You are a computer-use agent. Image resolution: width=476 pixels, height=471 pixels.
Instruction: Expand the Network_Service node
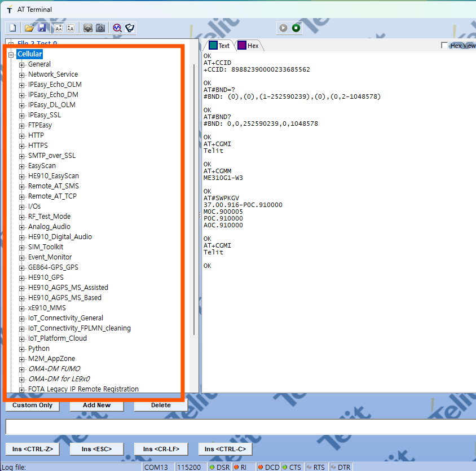[x=21, y=74]
